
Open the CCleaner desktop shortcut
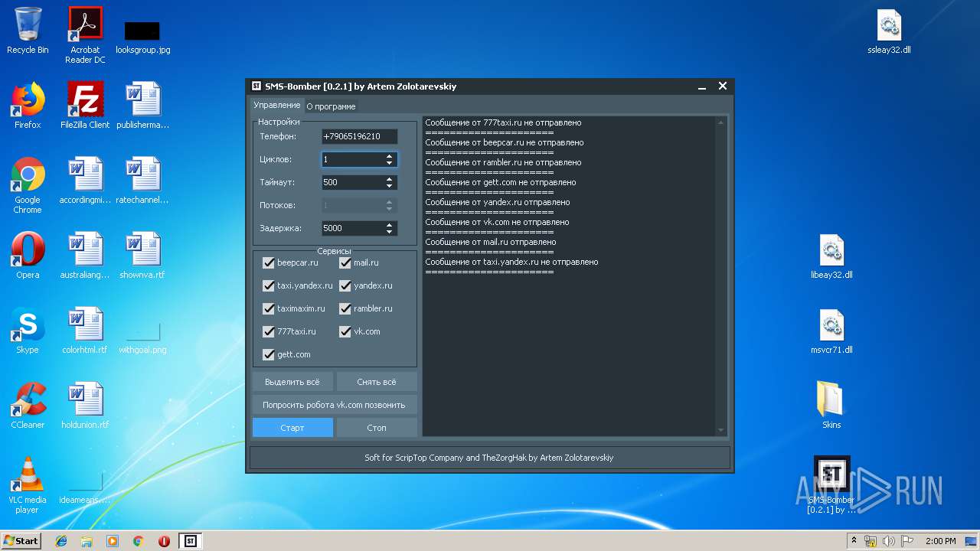tap(28, 406)
